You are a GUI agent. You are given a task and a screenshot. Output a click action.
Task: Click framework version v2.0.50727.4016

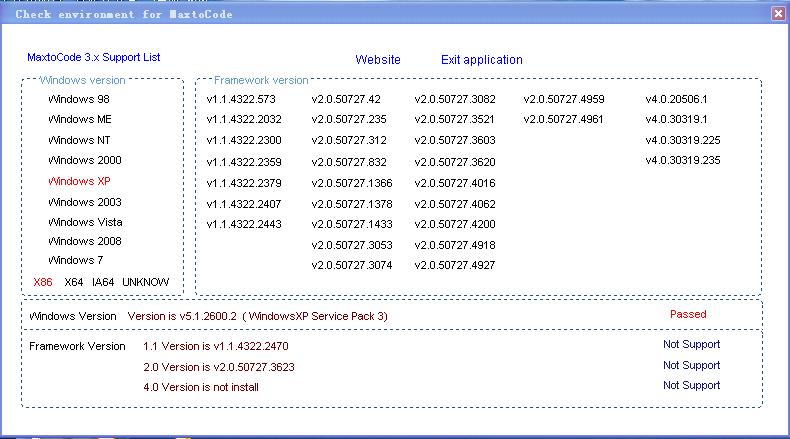coord(455,183)
